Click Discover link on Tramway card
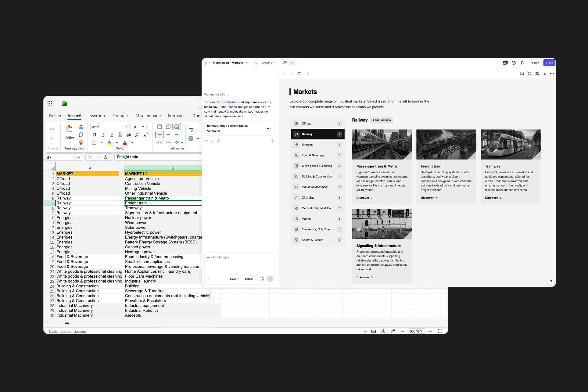This screenshot has width=588, height=392. (493, 198)
